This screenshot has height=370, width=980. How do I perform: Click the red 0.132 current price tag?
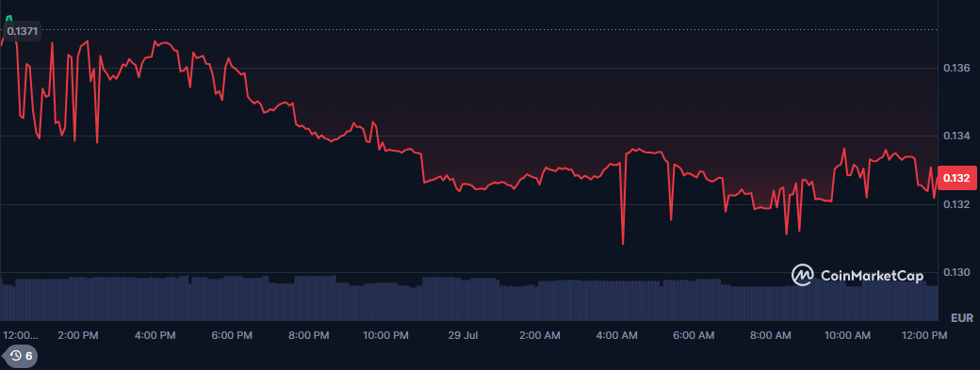pos(956,179)
